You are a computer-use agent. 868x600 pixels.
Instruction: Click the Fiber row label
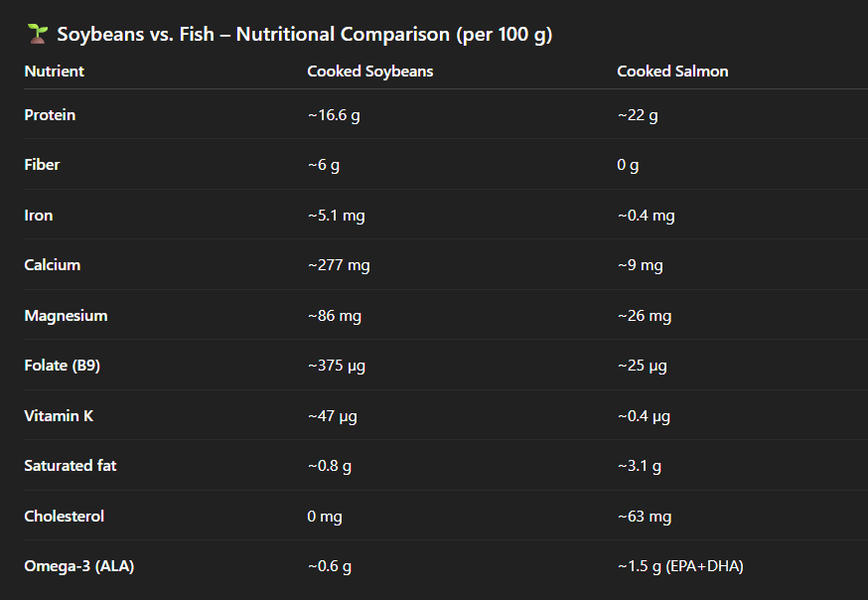pos(42,165)
